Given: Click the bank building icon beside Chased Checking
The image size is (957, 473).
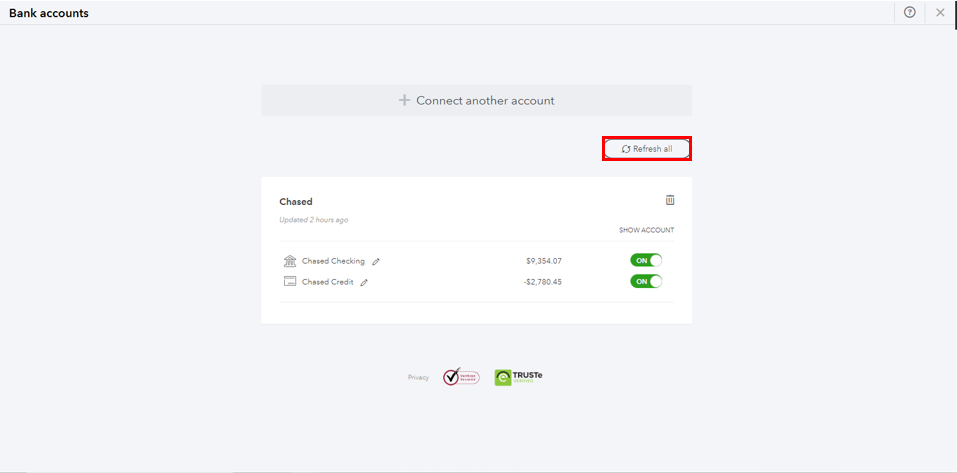Looking at the screenshot, I should 290,261.
